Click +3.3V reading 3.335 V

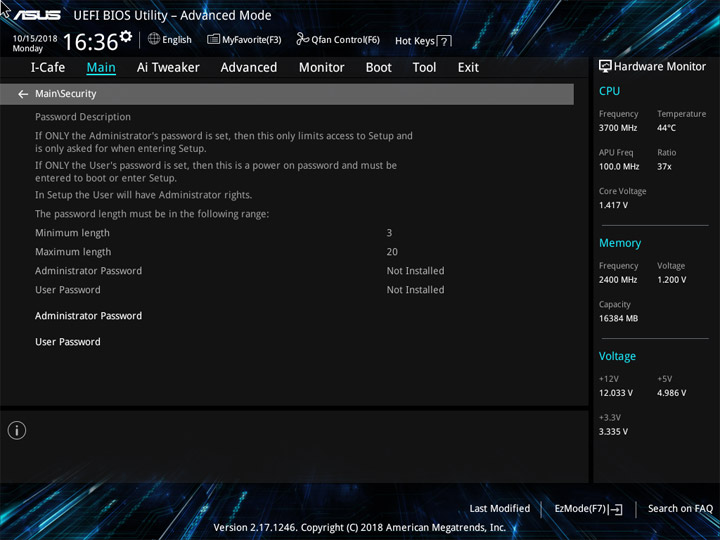[613, 432]
